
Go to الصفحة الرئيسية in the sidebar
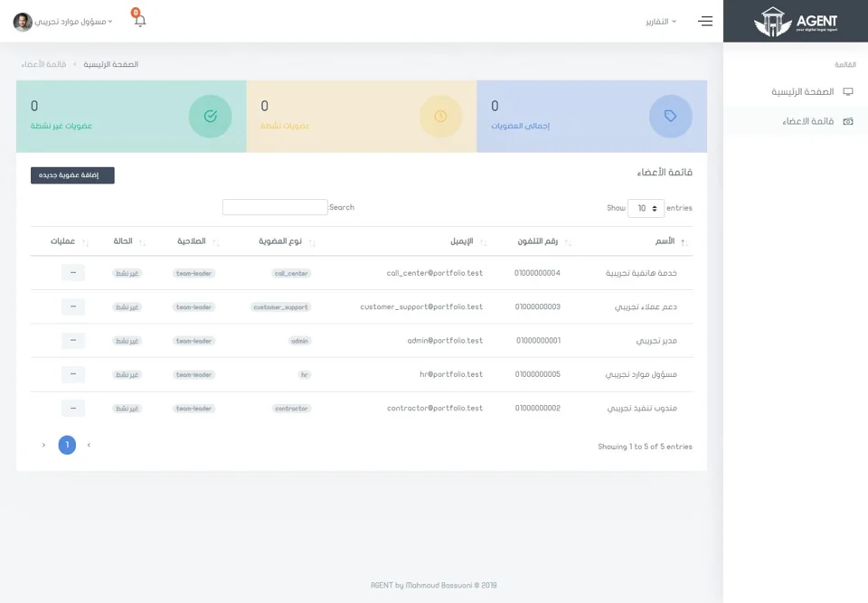pyautogui.click(x=802, y=91)
